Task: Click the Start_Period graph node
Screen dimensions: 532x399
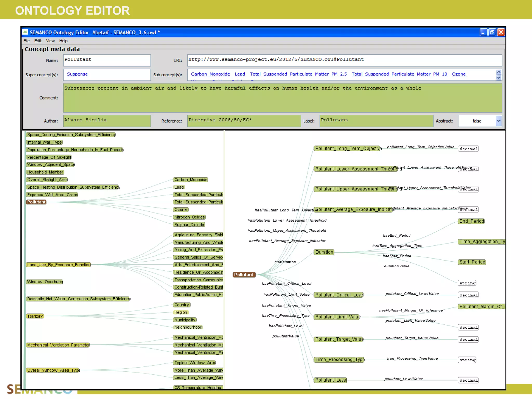Action: point(472,262)
